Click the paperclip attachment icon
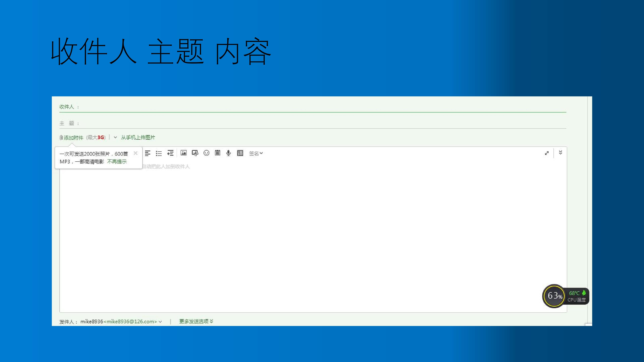This screenshot has height=362, width=644. coord(61,137)
